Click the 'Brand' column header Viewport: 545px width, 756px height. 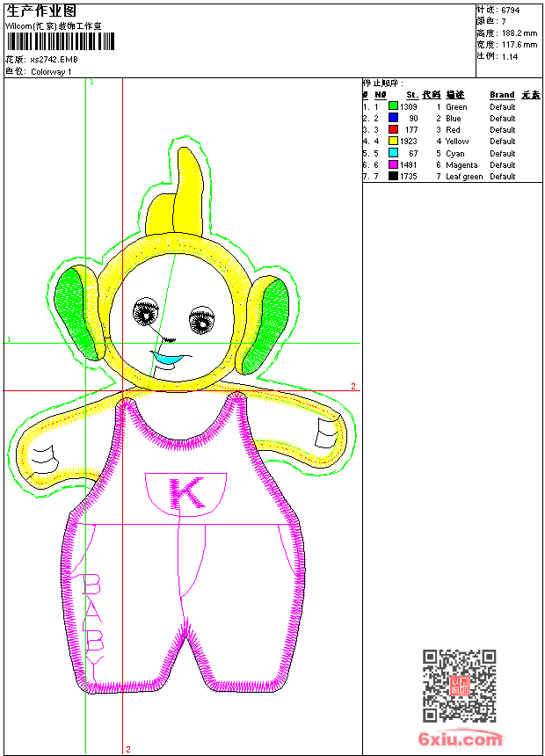[x=502, y=95]
